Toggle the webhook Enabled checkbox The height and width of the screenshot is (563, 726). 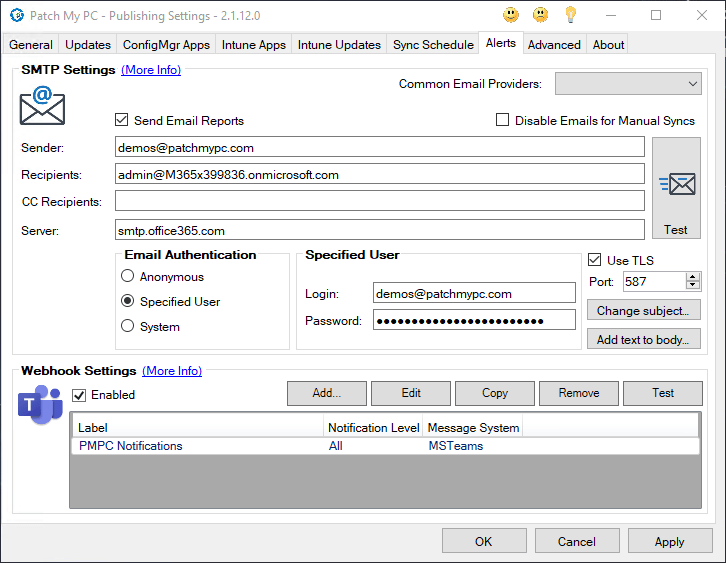pyautogui.click(x=79, y=395)
